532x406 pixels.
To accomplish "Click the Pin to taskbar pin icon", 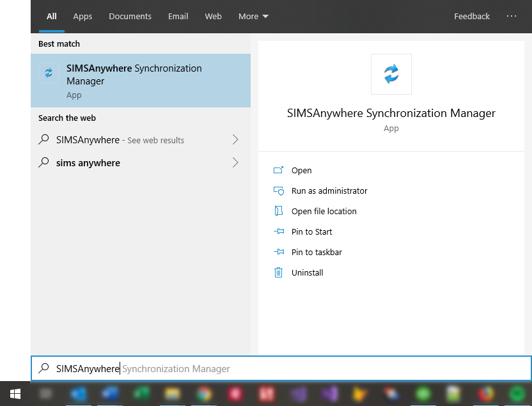I will point(279,252).
